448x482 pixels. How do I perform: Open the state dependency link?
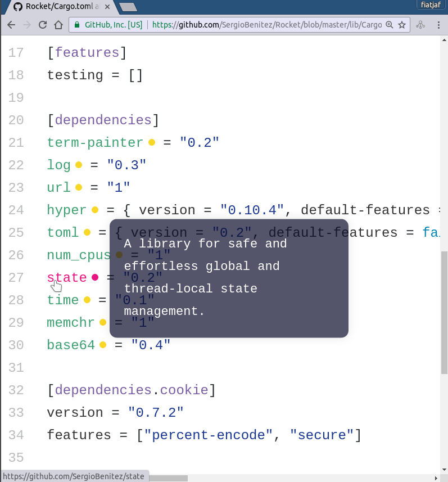point(67,277)
